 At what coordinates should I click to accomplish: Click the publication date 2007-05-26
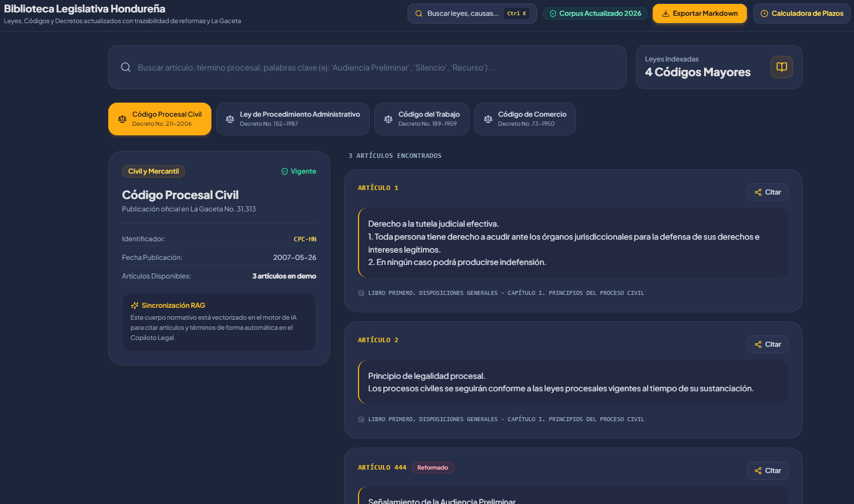(295, 258)
